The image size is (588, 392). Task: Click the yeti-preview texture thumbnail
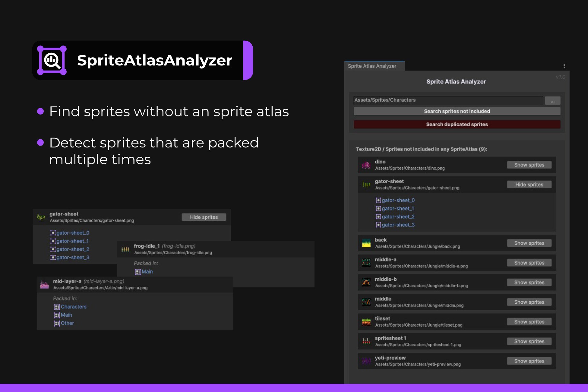click(366, 361)
